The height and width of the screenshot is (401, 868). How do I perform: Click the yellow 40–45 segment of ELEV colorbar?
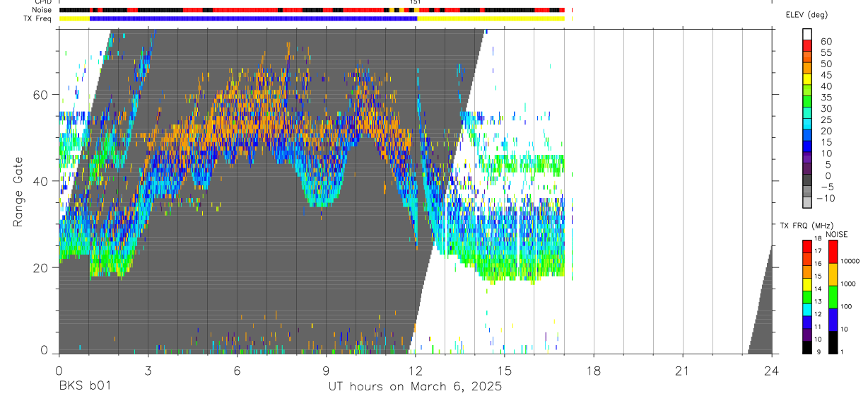point(807,81)
